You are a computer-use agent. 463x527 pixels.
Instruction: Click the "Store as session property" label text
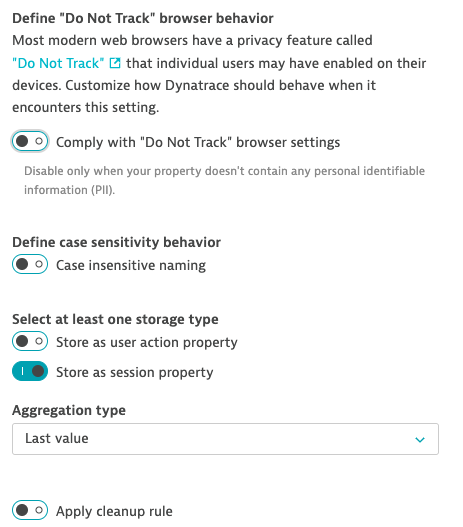[x=134, y=372]
